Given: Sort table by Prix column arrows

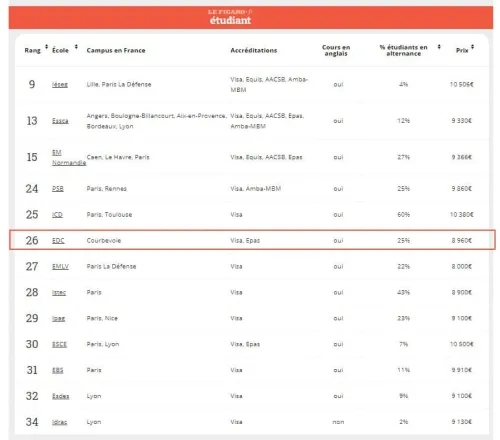Looking at the screenshot, I should coord(472,47).
